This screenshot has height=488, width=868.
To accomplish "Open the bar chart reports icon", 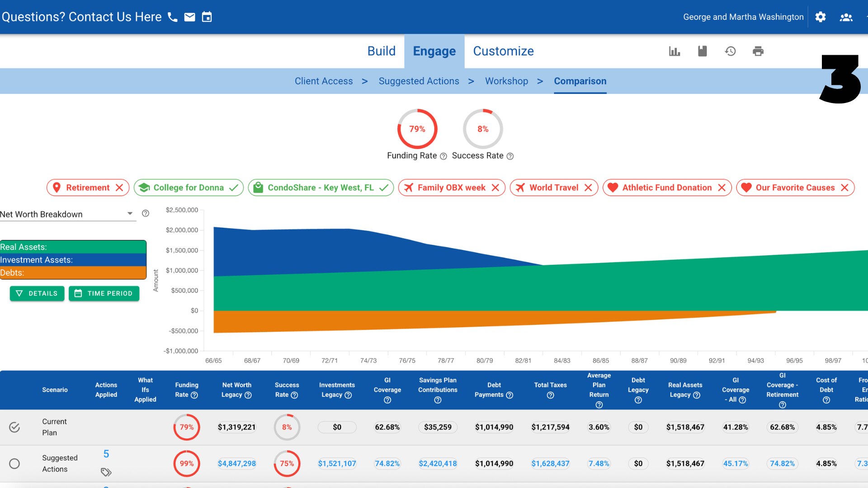I will point(675,51).
